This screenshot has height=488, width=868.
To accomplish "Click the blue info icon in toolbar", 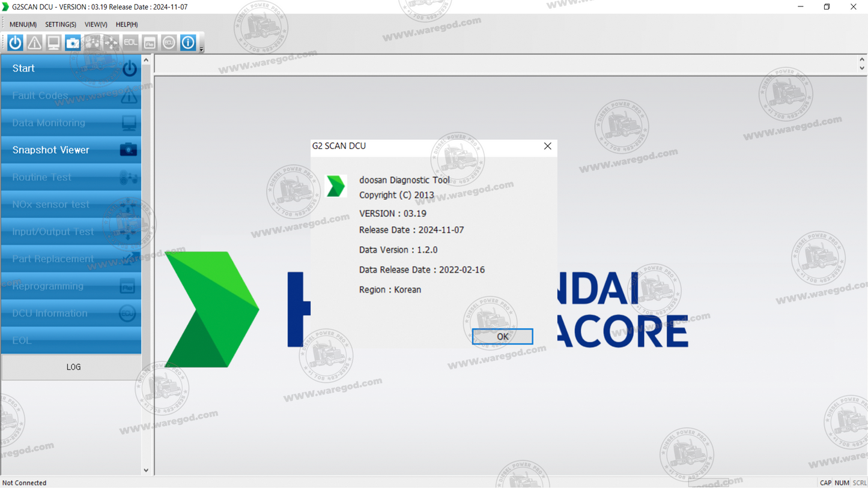I will click(x=187, y=42).
